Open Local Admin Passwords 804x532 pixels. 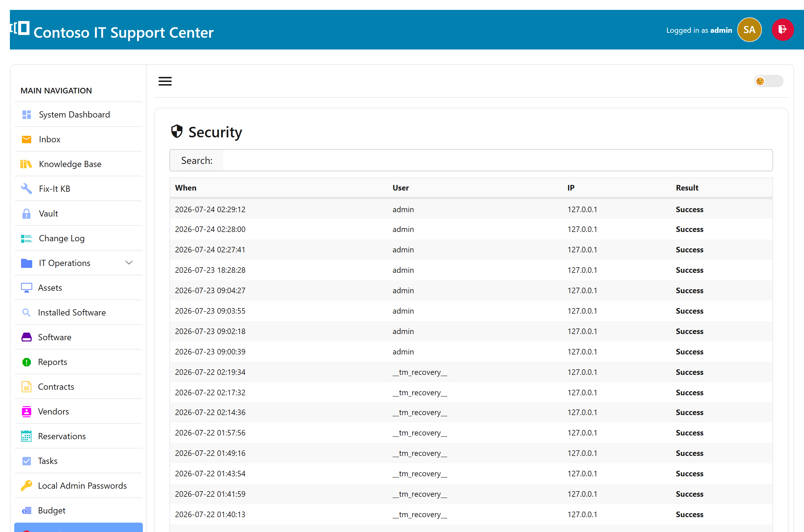click(78, 486)
